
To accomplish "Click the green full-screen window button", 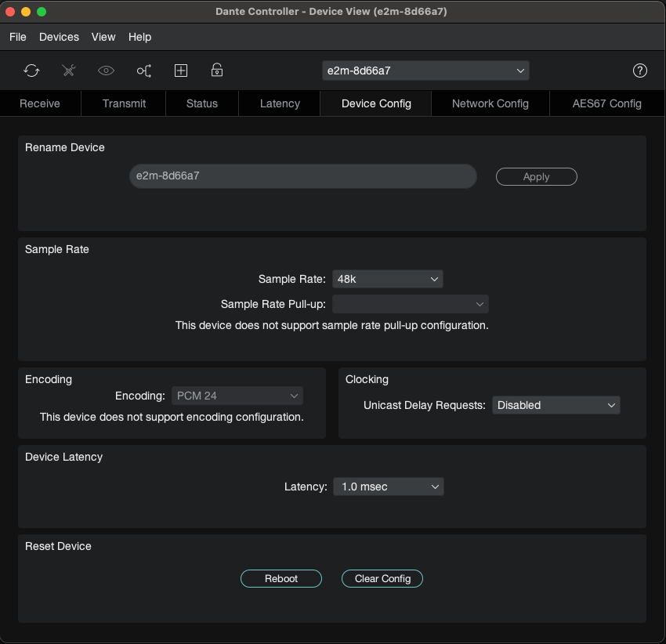I will tap(42, 12).
